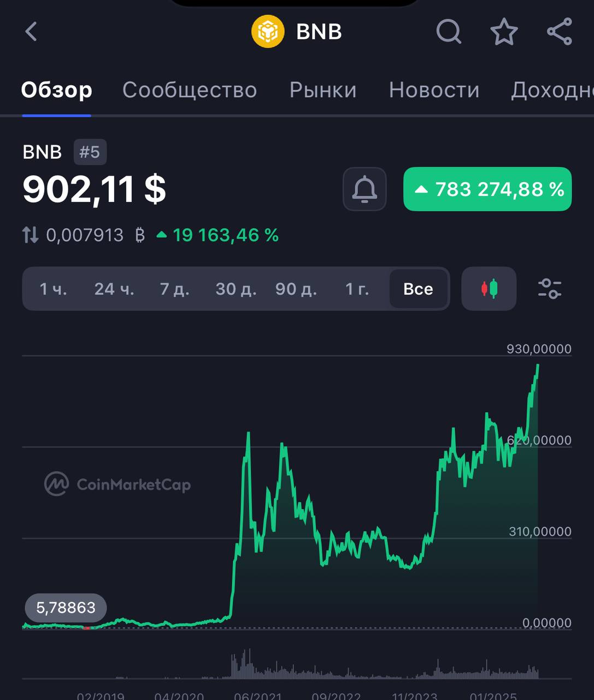This screenshot has width=594, height=700.
Task: Select the 24 ч. timeframe
Action: click(114, 289)
